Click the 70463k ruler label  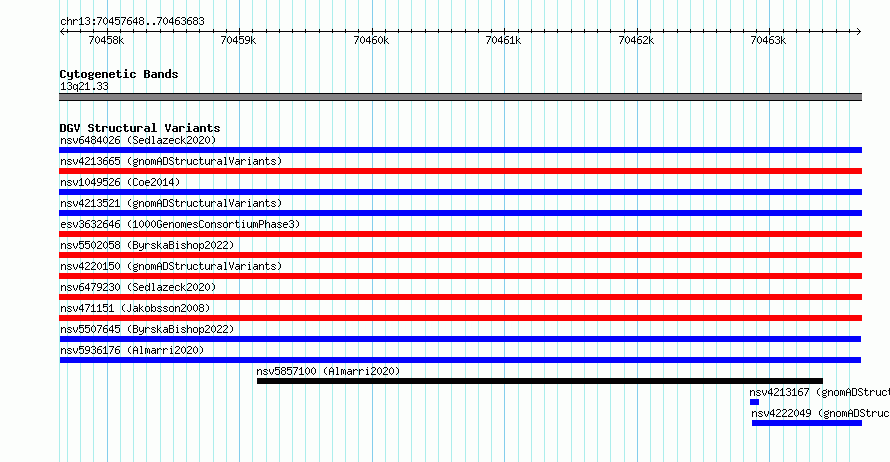tap(769, 40)
